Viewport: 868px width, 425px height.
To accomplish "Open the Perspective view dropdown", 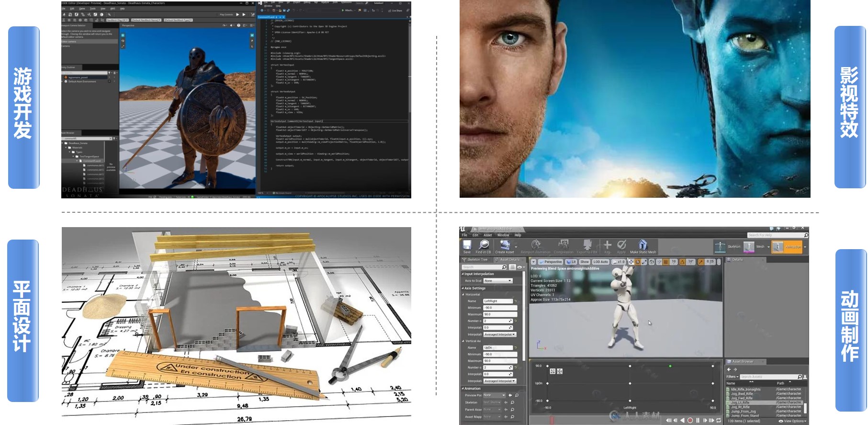I will point(551,262).
